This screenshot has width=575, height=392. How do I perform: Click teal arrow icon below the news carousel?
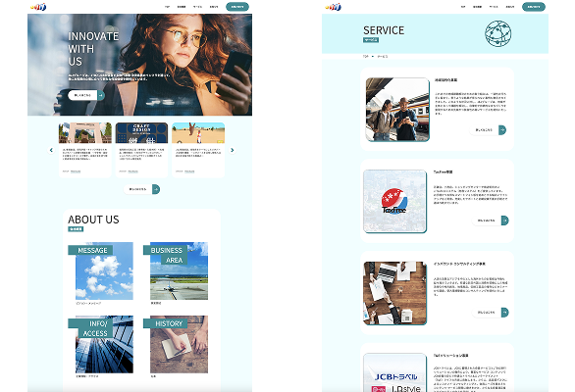coord(156,189)
